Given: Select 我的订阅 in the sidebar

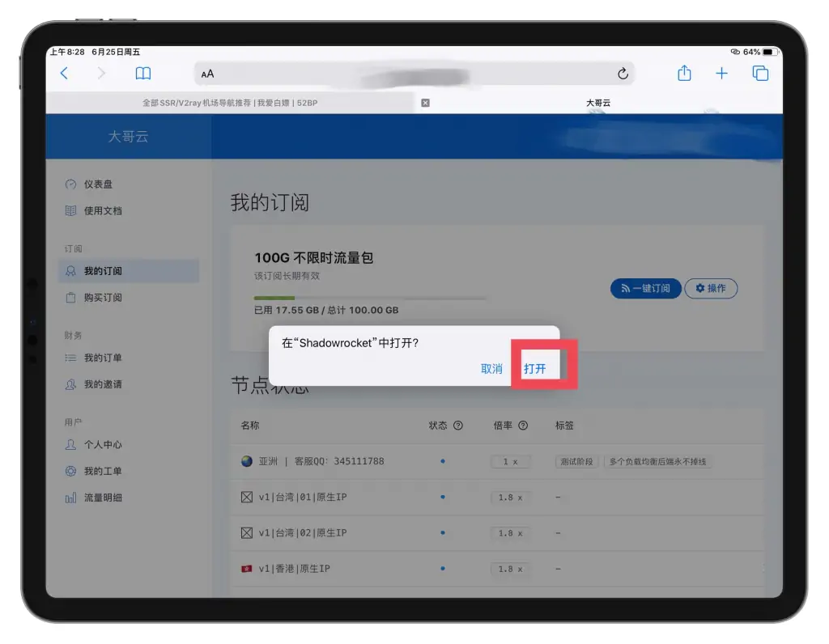Looking at the screenshot, I should (x=129, y=271).
